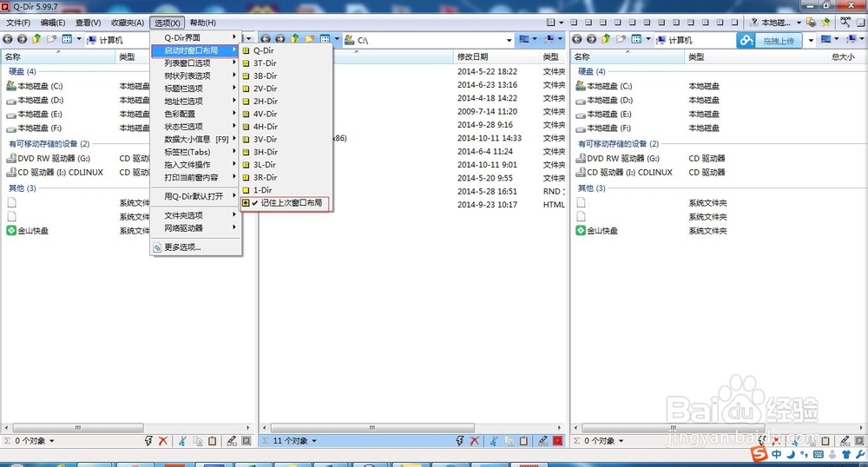Click the edit pencil icon in middle status bar
The image size is (868, 467).
pos(543,441)
